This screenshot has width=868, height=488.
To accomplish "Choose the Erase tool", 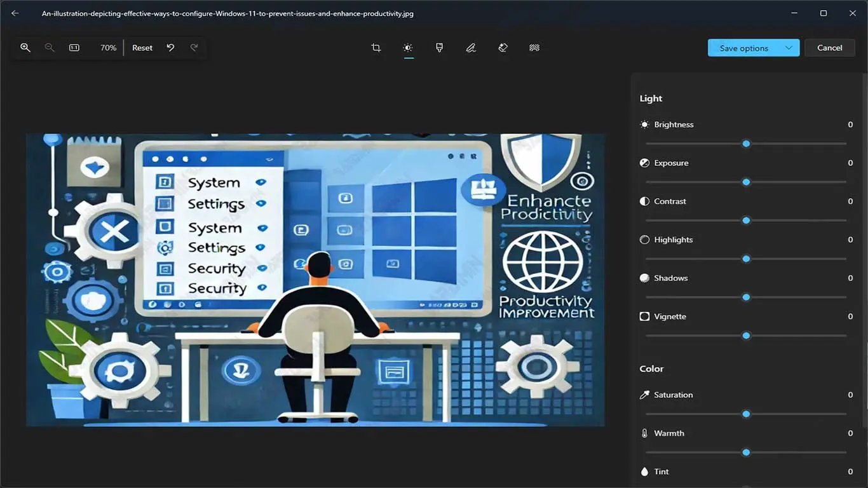I will click(x=503, y=48).
